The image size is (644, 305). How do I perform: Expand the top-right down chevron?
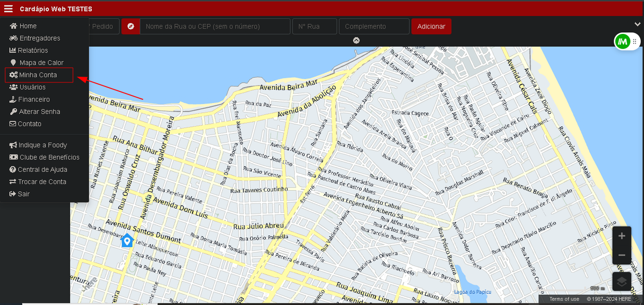(638, 24)
